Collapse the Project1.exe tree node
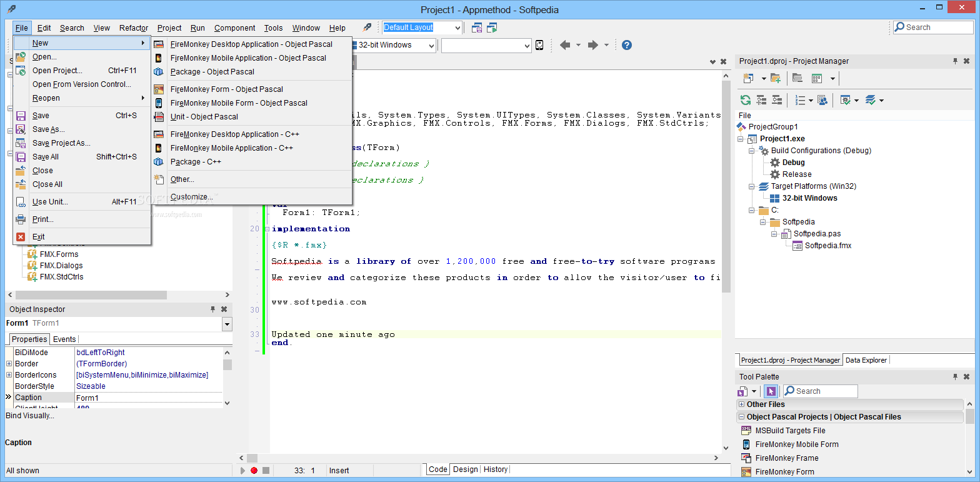Image resolution: width=980 pixels, height=482 pixels. click(x=741, y=139)
